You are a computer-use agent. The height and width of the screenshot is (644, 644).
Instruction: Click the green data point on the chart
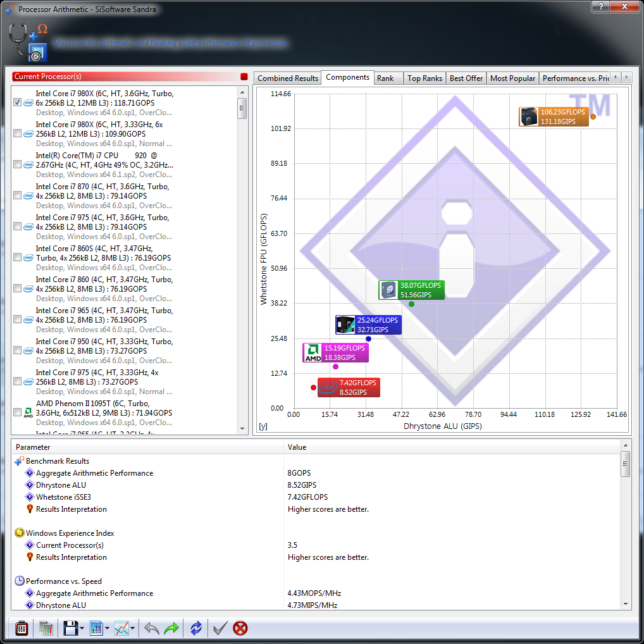click(x=412, y=304)
